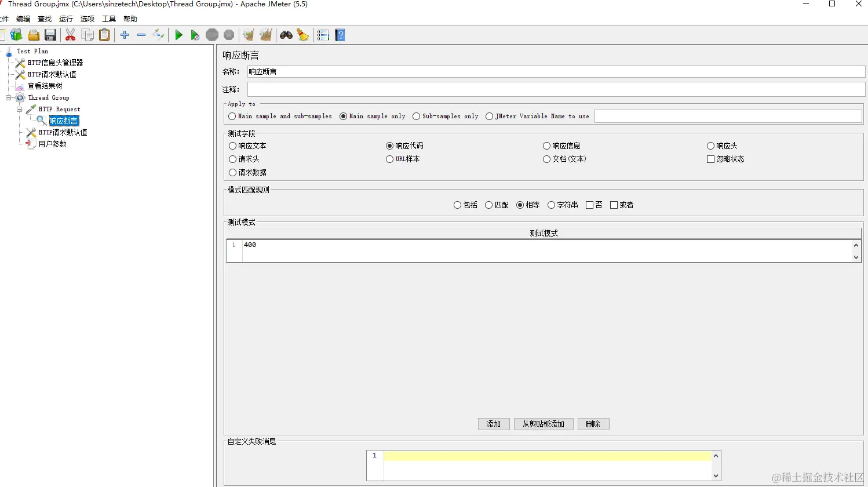The image size is (868, 487).
Task: Click the Clear All double-broom icon
Action: tap(266, 35)
